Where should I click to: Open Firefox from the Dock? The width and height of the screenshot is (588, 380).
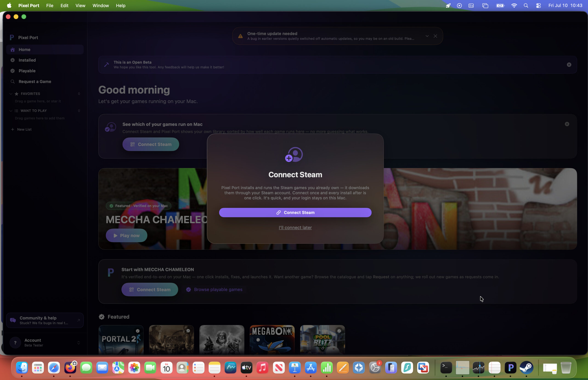[x=70, y=368]
